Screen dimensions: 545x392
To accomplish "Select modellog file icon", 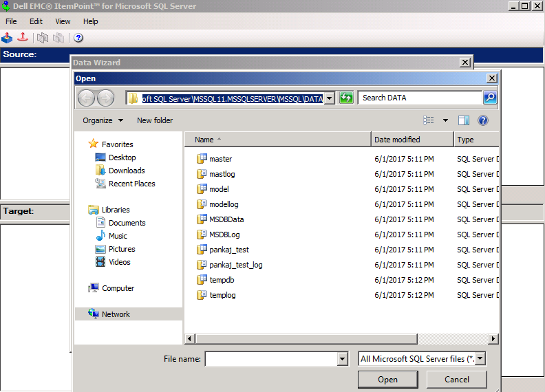I will [202, 204].
